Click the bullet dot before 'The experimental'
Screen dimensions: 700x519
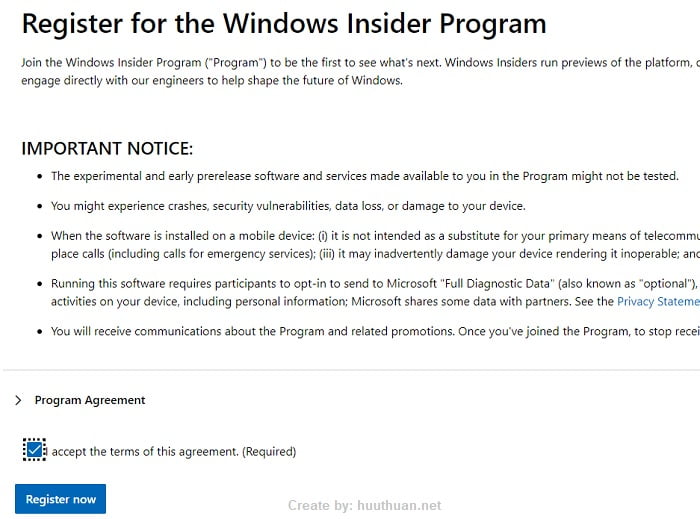40,177
